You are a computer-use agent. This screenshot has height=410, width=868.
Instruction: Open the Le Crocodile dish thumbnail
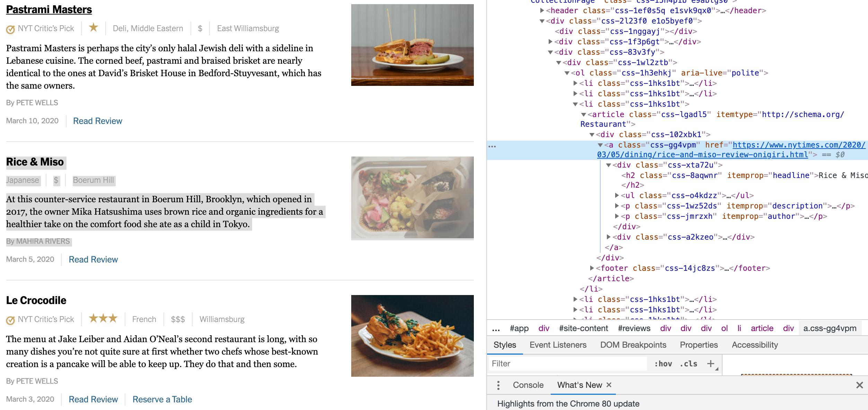[x=412, y=336]
